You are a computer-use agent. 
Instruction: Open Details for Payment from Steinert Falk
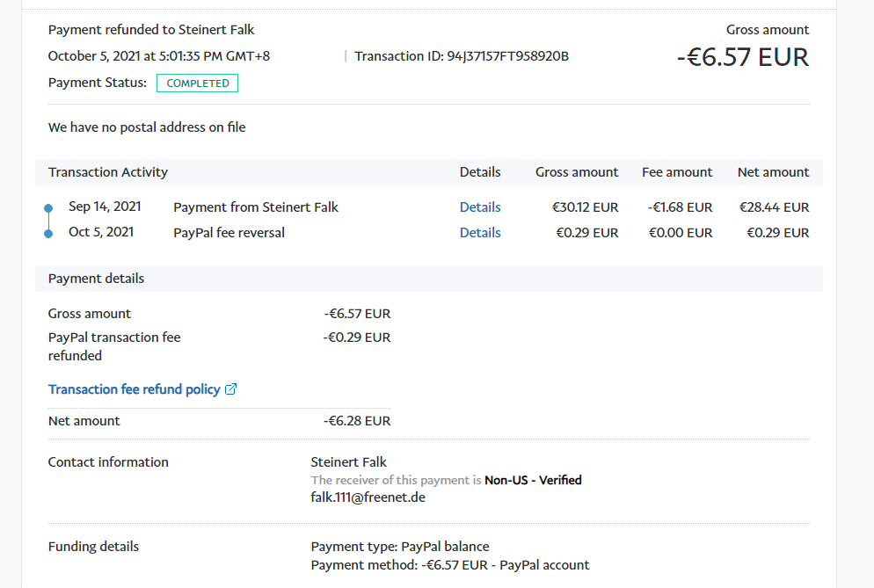[480, 207]
